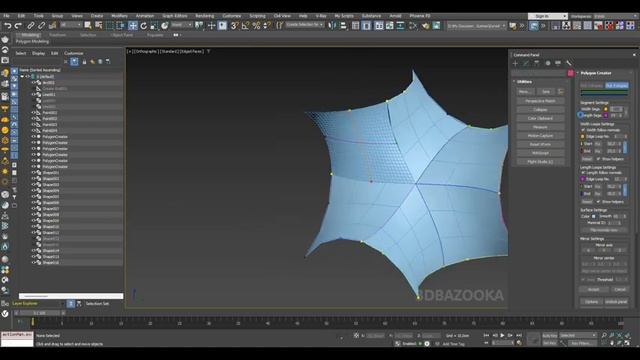Open the Scripting menu
The image size is (640, 360).
(x=257, y=16)
